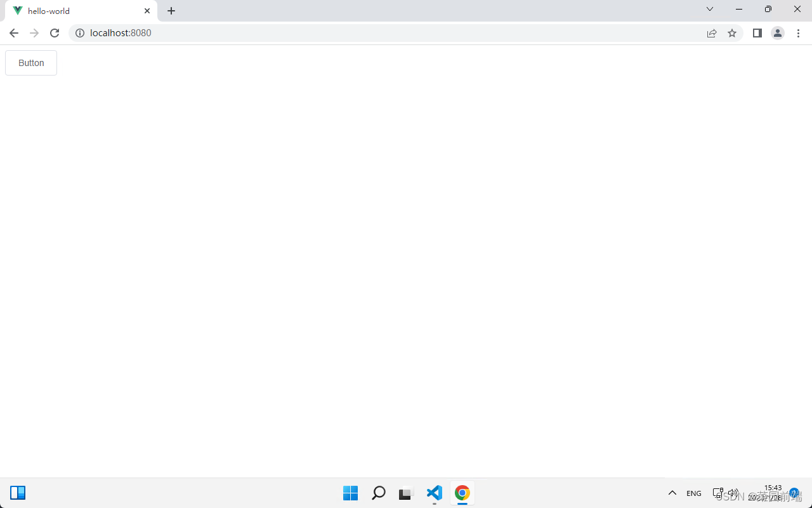The height and width of the screenshot is (508, 812).
Task: Open the Chrome profile menu
Action: [777, 33]
